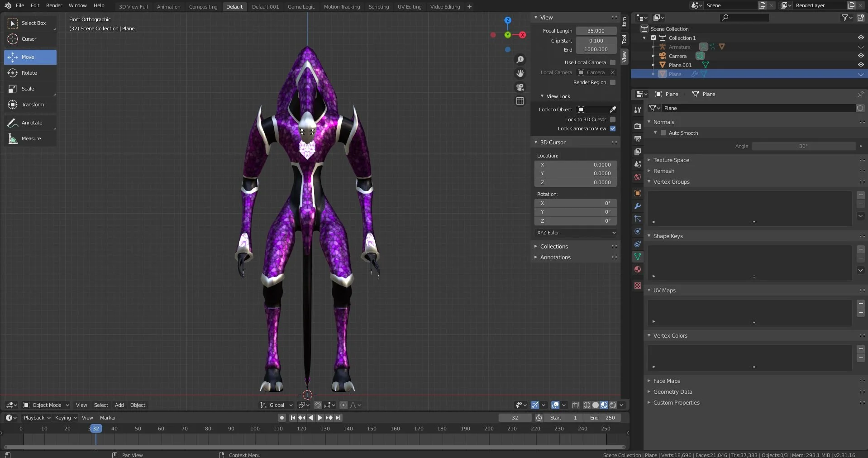The image size is (868, 458).
Task: Open the Object Constraints properties tab
Action: (x=638, y=244)
